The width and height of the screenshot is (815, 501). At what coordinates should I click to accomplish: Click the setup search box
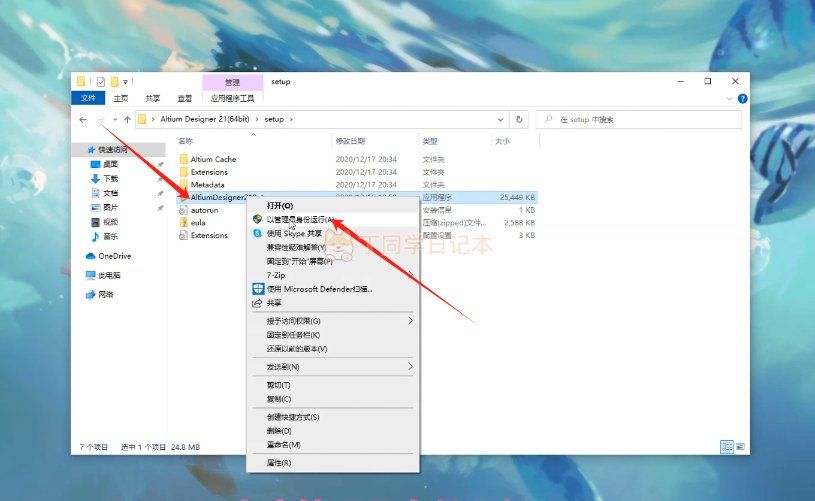point(639,119)
